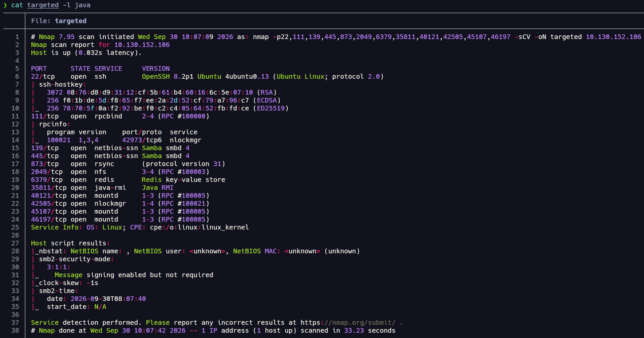Viewport: 644px width, 338px height.
Task: Click IP '10.130.152.106' on line 2
Action: 142,45
